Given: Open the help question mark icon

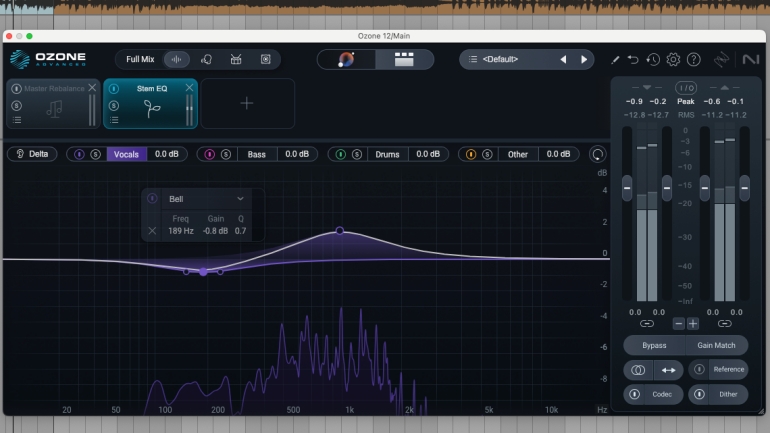Looking at the screenshot, I should (693, 60).
